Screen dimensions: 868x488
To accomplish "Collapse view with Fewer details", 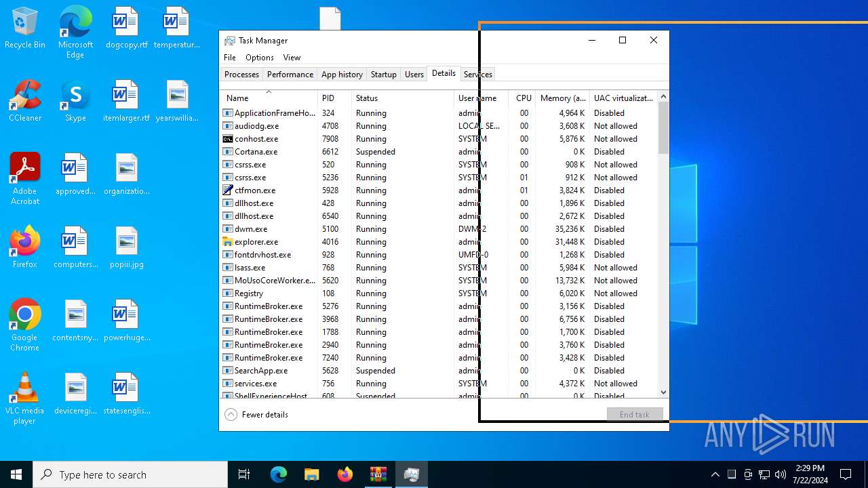I will pos(256,415).
